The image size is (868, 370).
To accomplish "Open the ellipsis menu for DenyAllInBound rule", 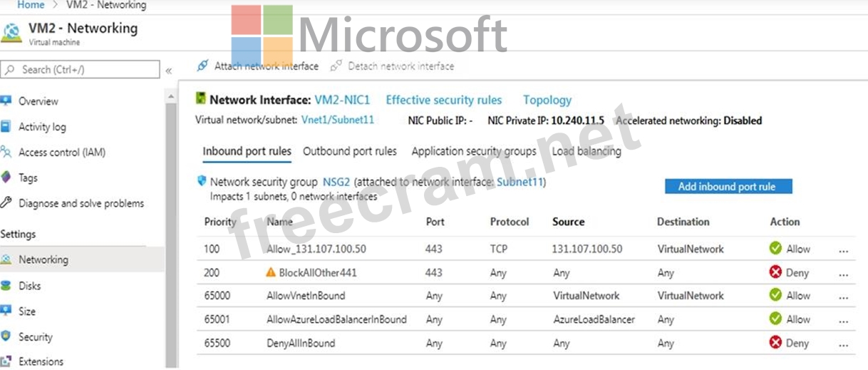I will tap(844, 344).
